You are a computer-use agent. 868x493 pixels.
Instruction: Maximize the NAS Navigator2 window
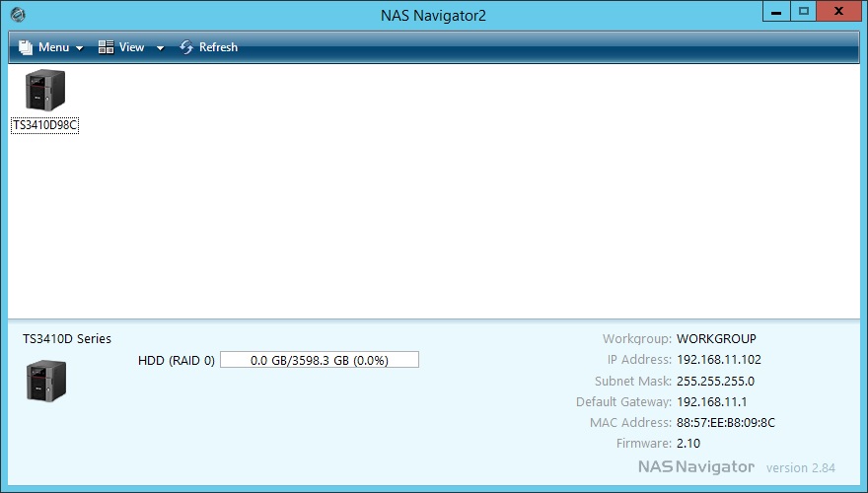[x=805, y=11]
